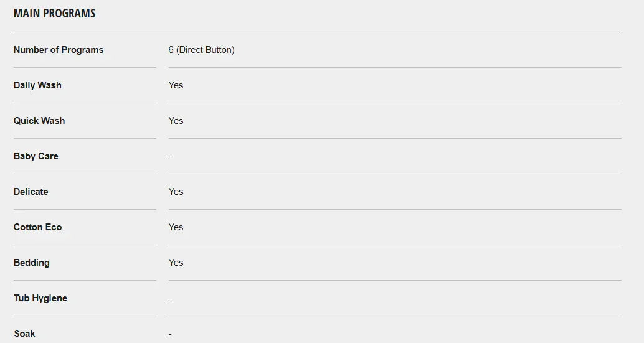Select the Soak row label
Image resolution: width=644 pixels, height=343 pixels.
coord(25,334)
